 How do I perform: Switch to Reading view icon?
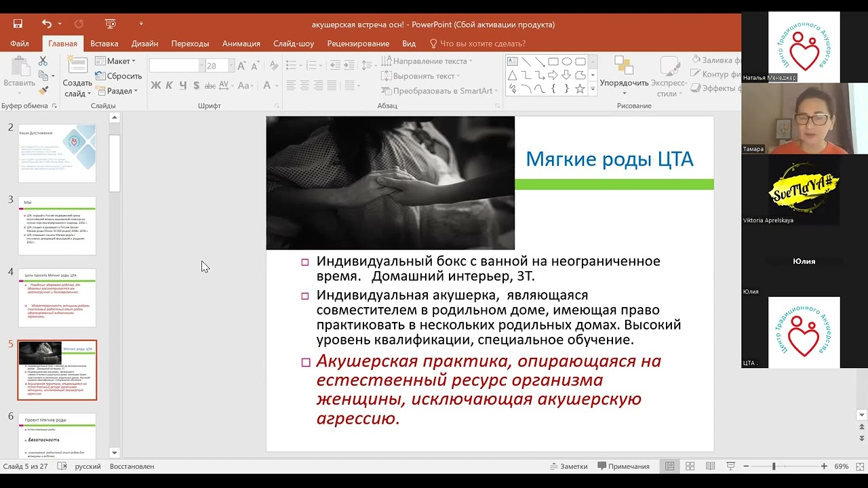(x=710, y=466)
